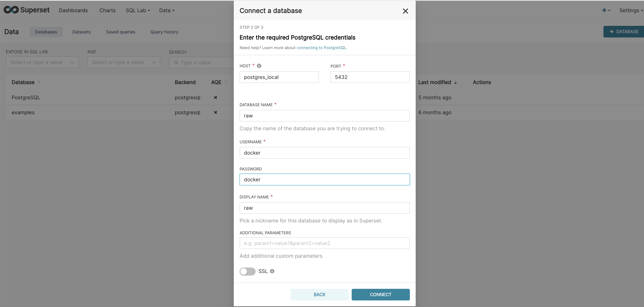Click the connecting to PostgreSQL link
This screenshot has height=307, width=644.
322,48
